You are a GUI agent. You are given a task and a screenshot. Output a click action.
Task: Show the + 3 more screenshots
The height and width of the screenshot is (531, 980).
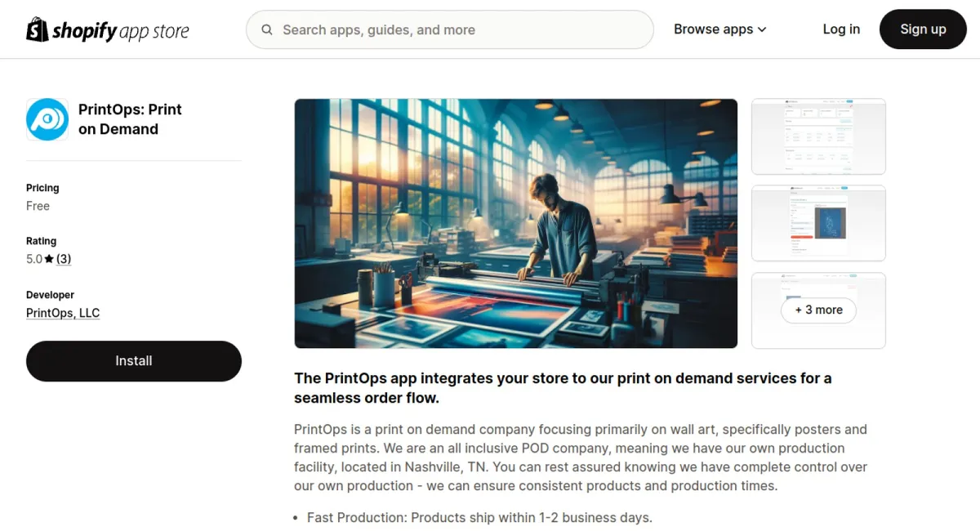point(818,310)
